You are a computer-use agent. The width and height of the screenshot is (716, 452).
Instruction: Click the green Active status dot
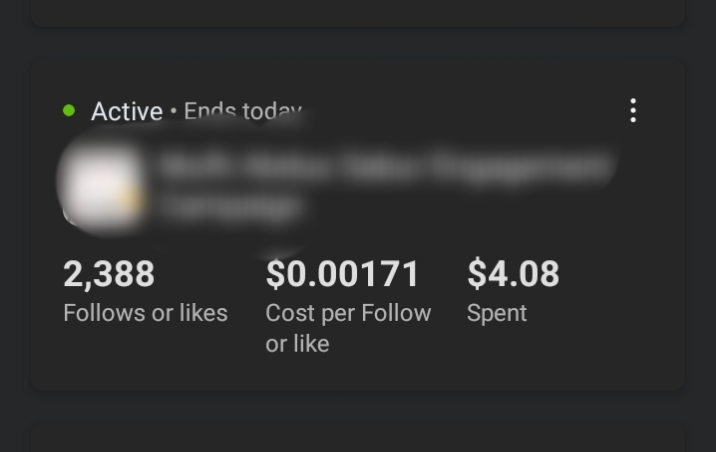point(69,110)
